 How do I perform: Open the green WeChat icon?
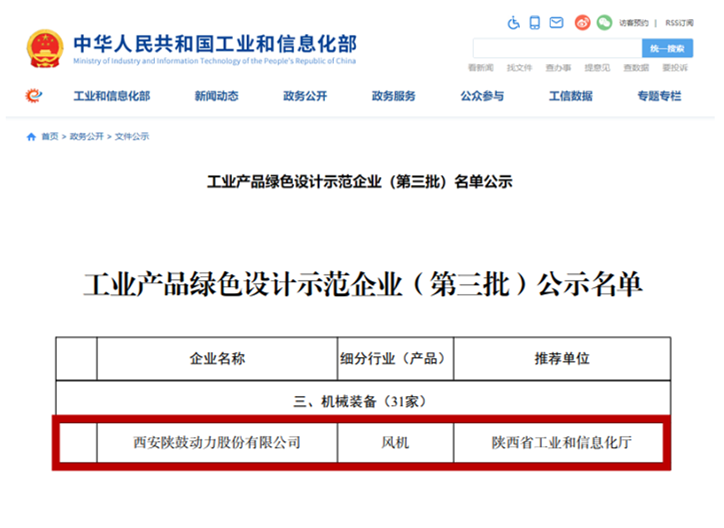(x=604, y=23)
